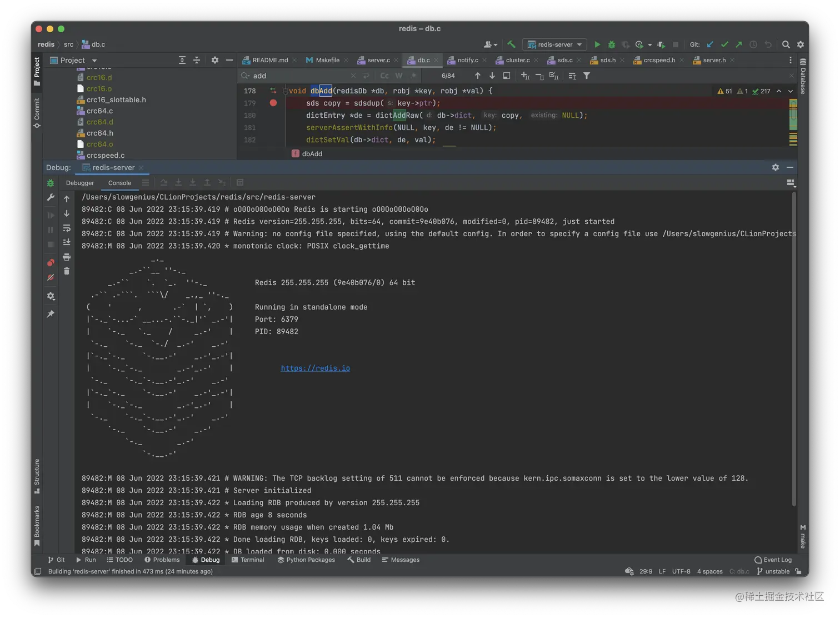
Task: Expand profiler run options dropdown arrow
Action: coord(649,45)
